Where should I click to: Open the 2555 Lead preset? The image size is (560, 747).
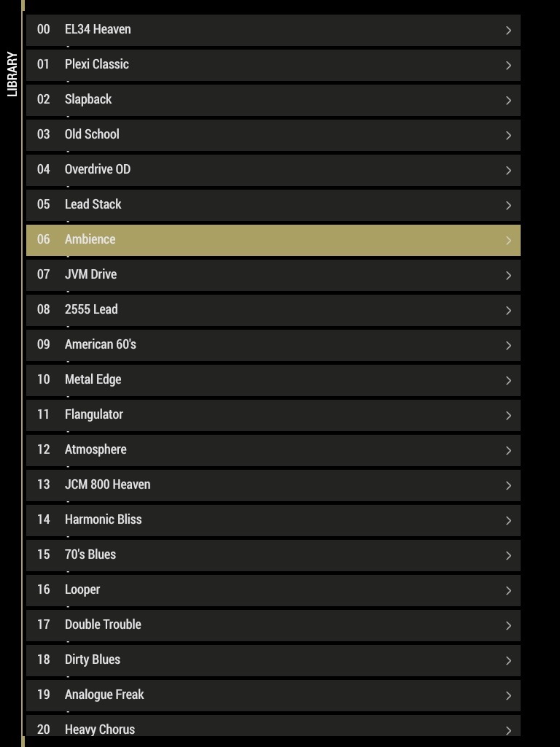pos(273,310)
